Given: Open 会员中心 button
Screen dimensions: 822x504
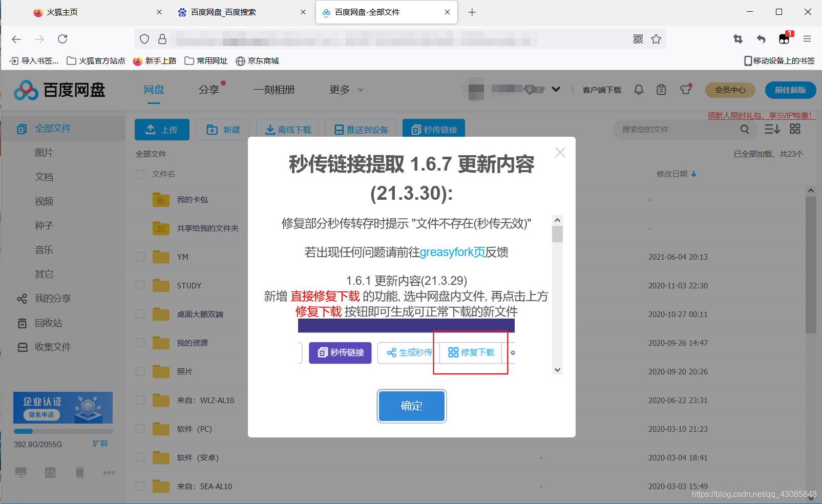Looking at the screenshot, I should coord(730,90).
